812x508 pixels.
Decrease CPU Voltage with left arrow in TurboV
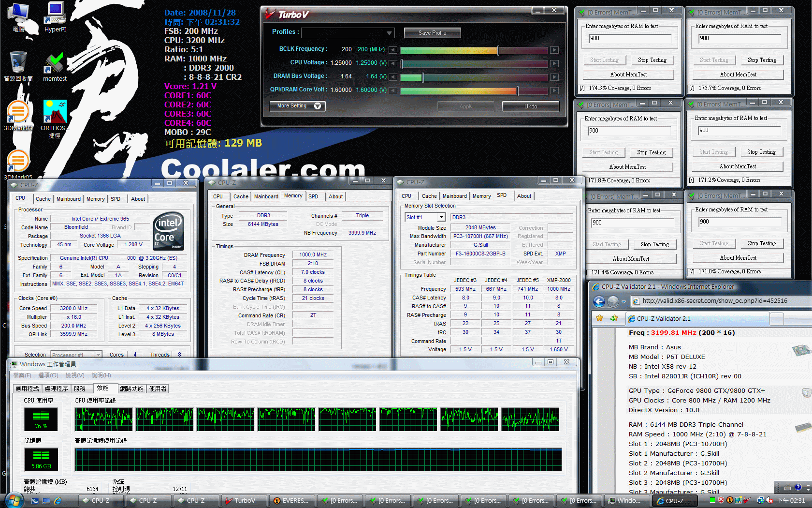(393, 63)
